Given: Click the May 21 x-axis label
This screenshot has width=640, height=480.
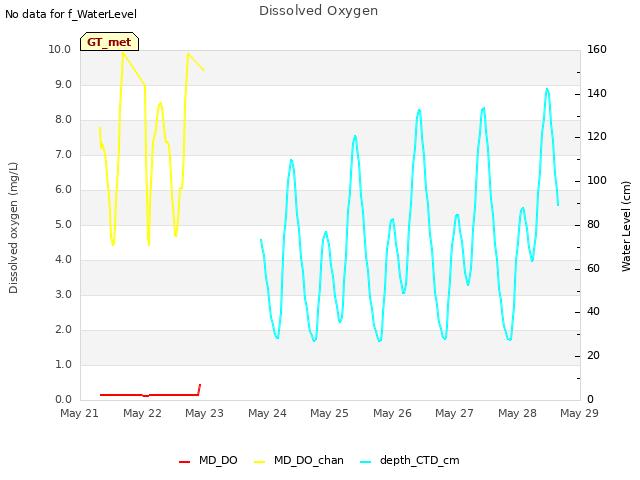Looking at the screenshot, I should (x=79, y=413).
